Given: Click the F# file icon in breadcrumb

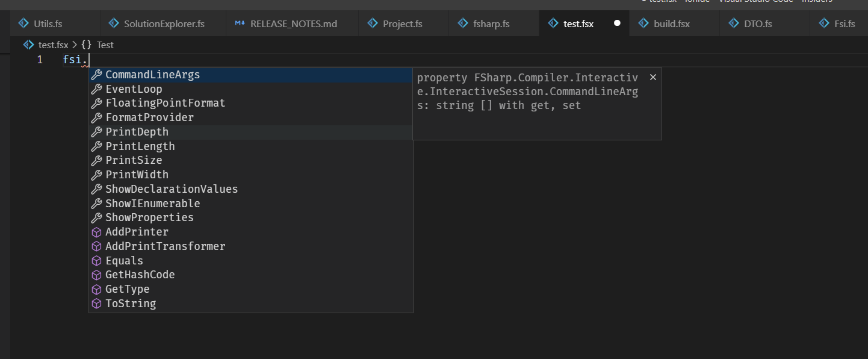Looking at the screenshot, I should coord(28,45).
